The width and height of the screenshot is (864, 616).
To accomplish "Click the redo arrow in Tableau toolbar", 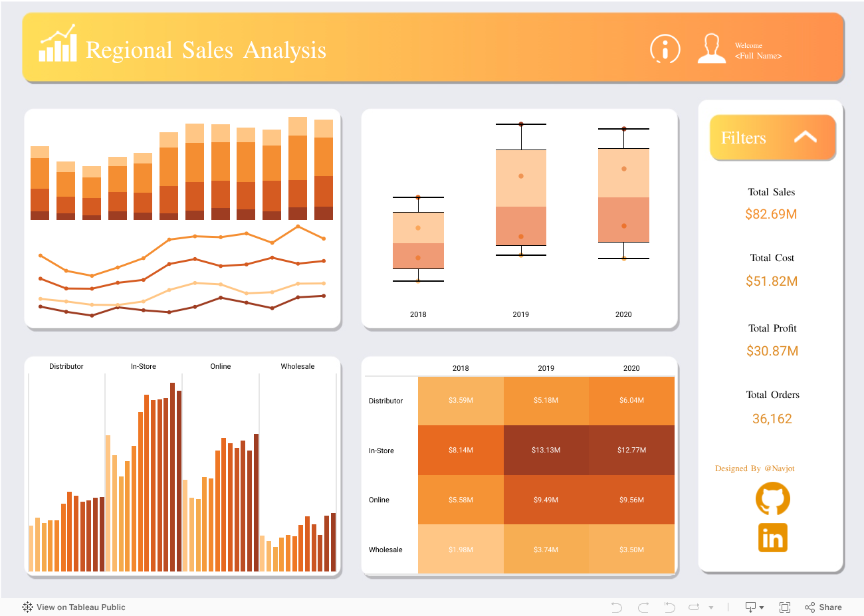I will click(643, 607).
